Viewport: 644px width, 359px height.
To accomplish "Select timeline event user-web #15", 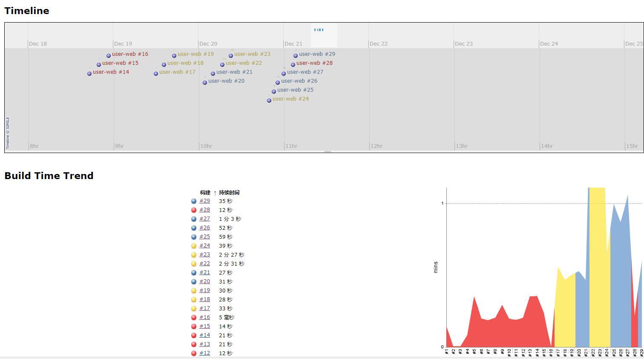I will point(120,63).
